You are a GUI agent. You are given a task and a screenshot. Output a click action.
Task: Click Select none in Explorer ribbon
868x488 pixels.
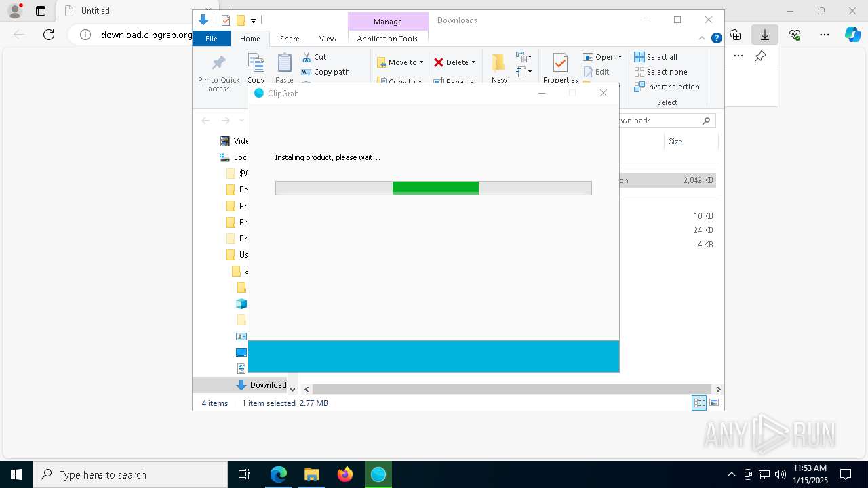660,72
